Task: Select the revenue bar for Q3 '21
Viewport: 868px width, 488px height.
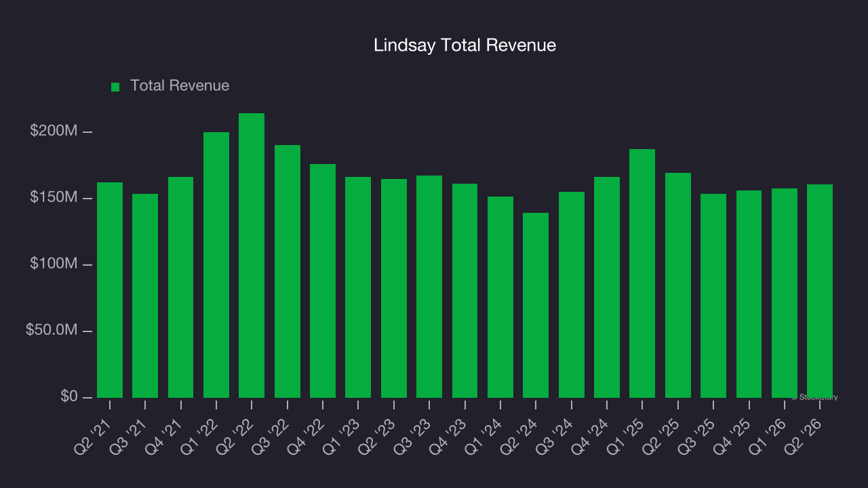Action: tap(145, 296)
